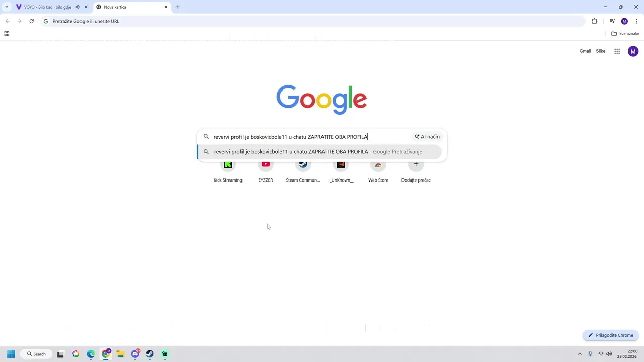The height and width of the screenshot is (362, 644).
Task: Open the taskbar Search box
Action: click(37, 354)
